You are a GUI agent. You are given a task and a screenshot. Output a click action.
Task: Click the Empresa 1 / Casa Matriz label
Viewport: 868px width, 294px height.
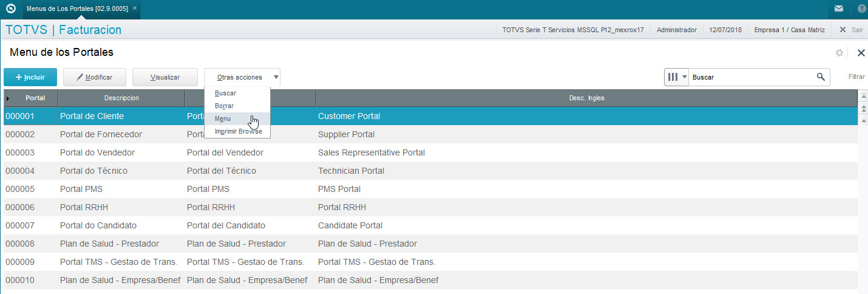(789, 29)
